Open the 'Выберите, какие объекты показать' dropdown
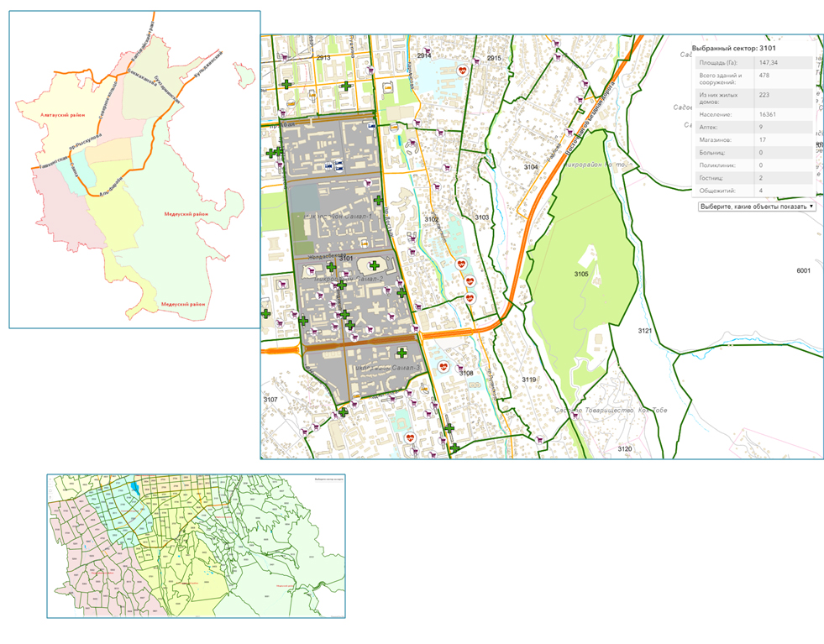 pyautogui.click(x=757, y=207)
